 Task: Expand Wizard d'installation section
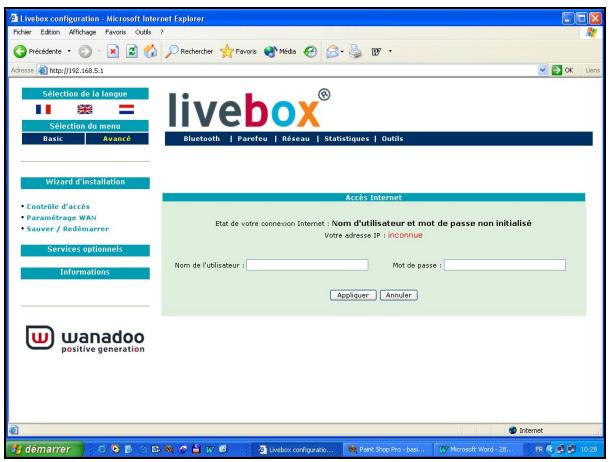click(x=85, y=182)
